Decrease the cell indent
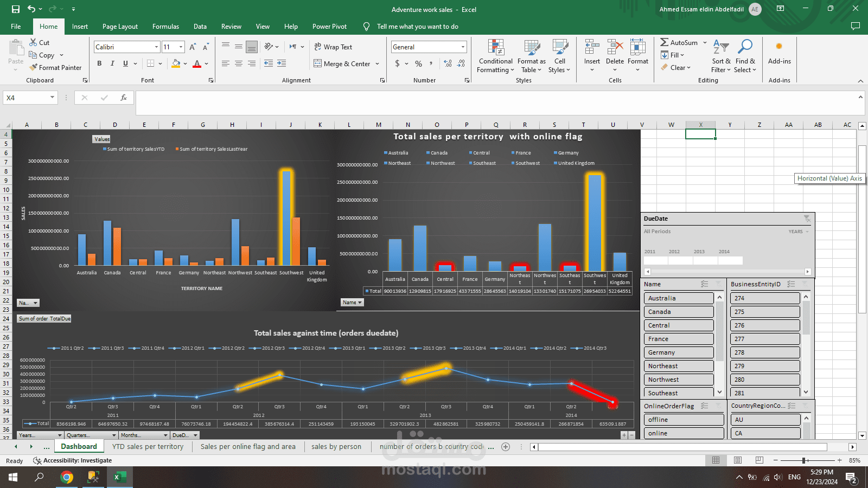868x488 pixels. click(x=269, y=63)
